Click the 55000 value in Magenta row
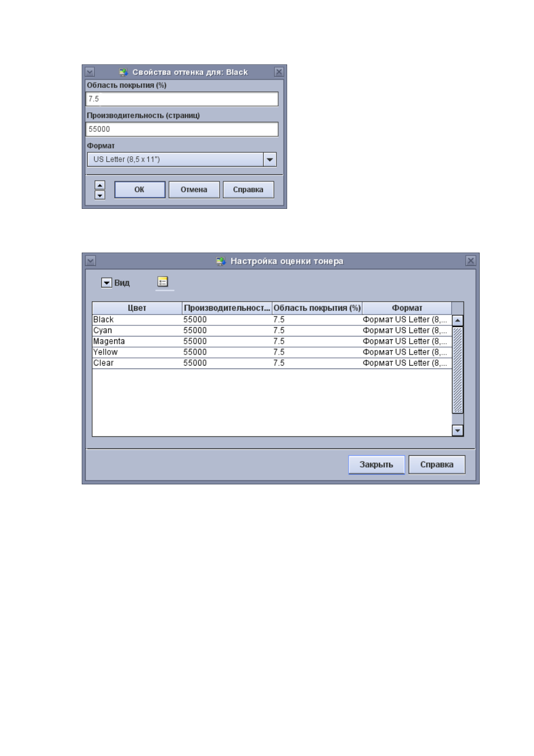The image size is (534, 756). [195, 342]
